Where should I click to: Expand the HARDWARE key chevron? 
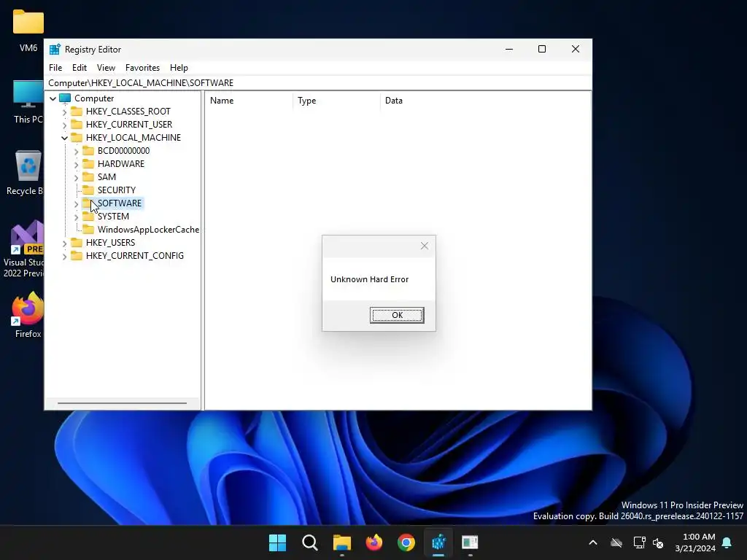tap(76, 164)
